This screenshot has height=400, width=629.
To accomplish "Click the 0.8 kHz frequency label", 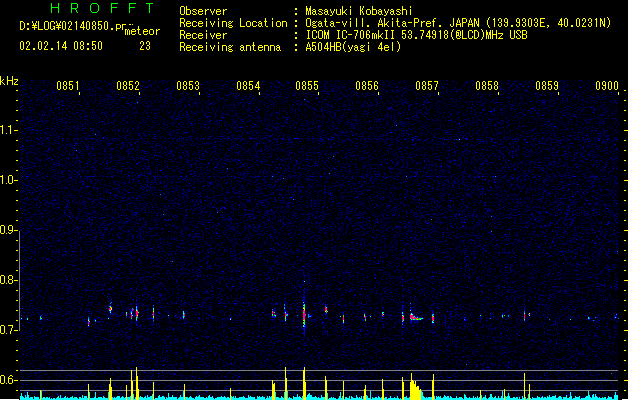I will point(8,280).
